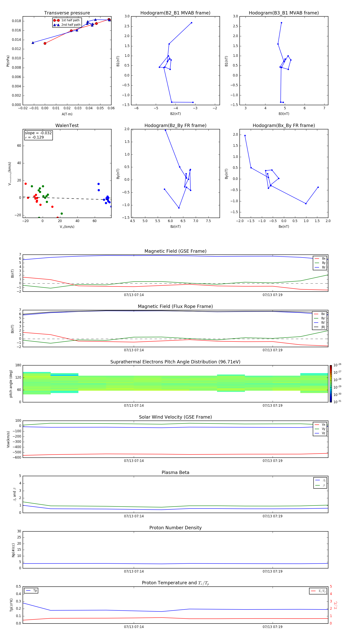351x644 pixels.
Task: Click the "WalenTest" plot title
Action: pyautogui.click(x=67, y=125)
